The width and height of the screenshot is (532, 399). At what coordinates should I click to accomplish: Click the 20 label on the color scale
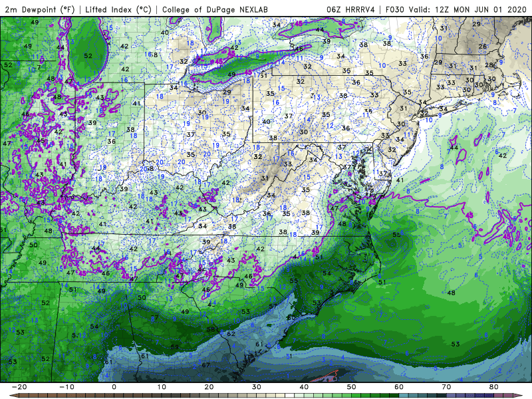(x=209, y=387)
